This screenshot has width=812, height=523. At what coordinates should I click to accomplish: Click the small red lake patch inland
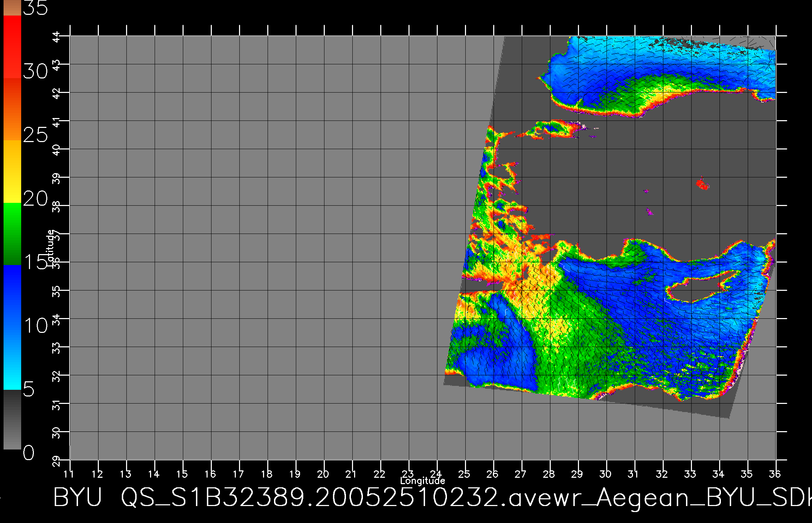click(702, 184)
